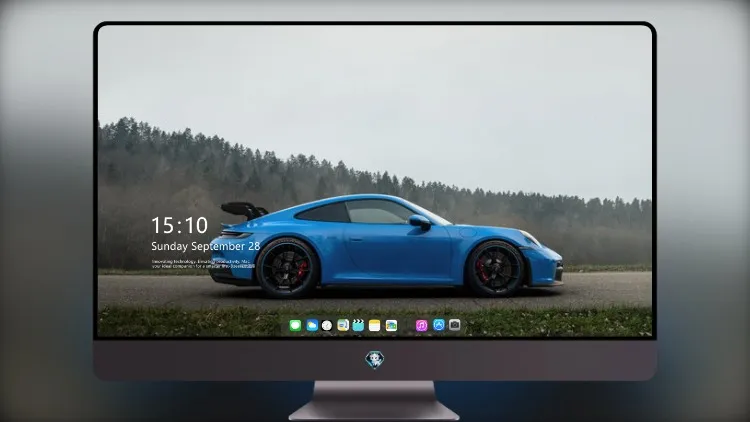Image resolution: width=750 pixels, height=422 pixels.
Task: Open the green Messages app in the dock
Action: (x=295, y=325)
